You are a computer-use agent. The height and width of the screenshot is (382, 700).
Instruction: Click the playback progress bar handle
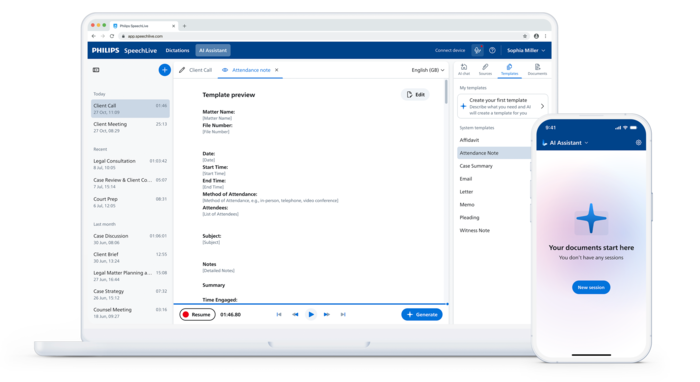click(447, 304)
